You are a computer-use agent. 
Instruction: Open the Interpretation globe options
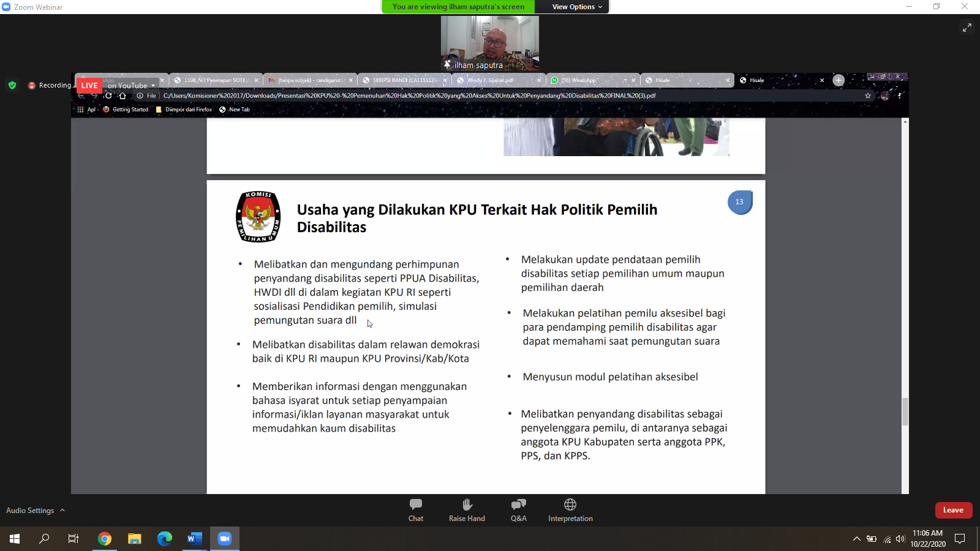tap(570, 510)
